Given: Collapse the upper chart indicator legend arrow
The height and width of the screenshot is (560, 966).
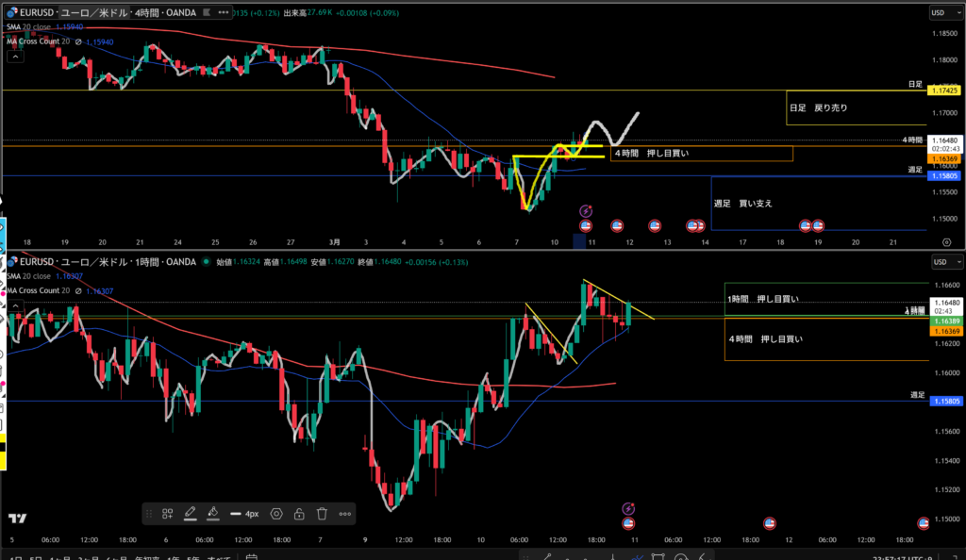Looking at the screenshot, I should click(15, 57).
